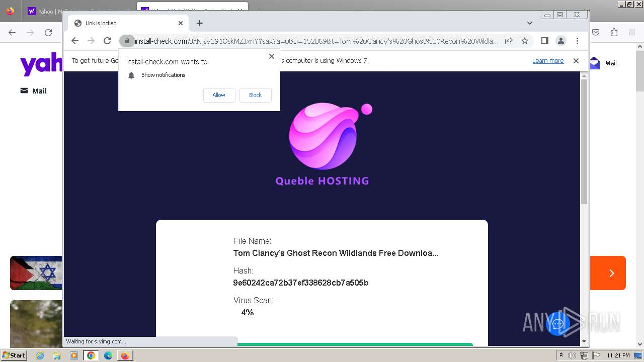Image resolution: width=644 pixels, height=362 pixels.
Task: Click the file name text Tom Clancy's Ghost Recon
Action: 336,253
